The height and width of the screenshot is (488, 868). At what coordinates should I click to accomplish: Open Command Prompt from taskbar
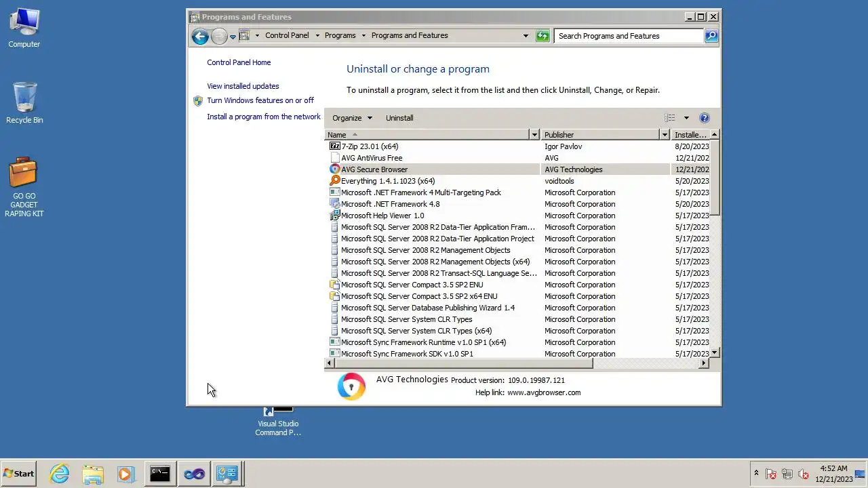pos(160,474)
